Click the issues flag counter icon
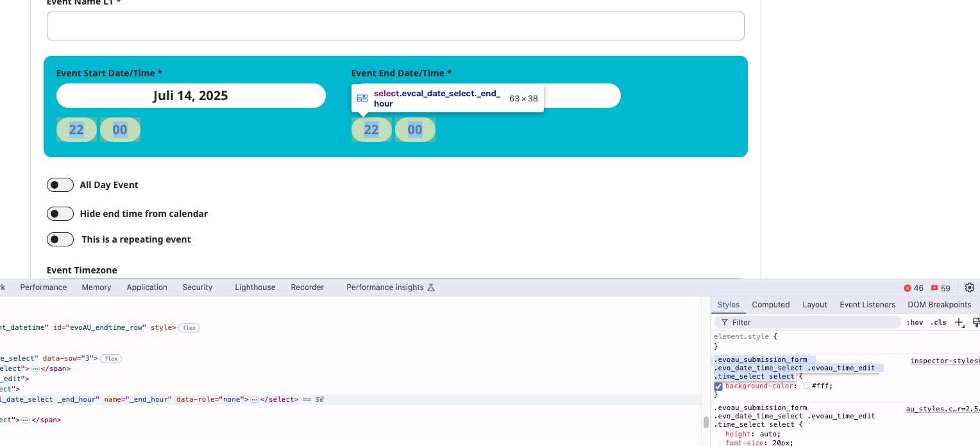Viewport: 980px width, 446px height. [934, 288]
